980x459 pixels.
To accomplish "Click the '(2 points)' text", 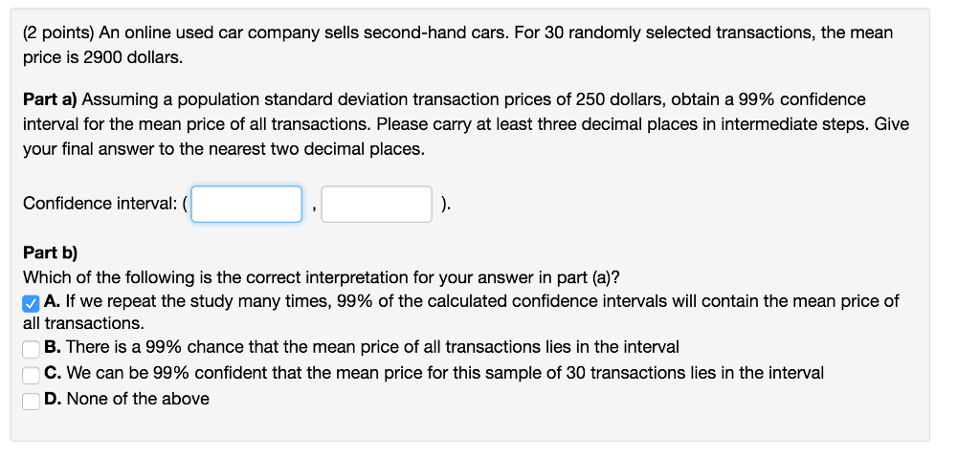I will click(58, 33).
